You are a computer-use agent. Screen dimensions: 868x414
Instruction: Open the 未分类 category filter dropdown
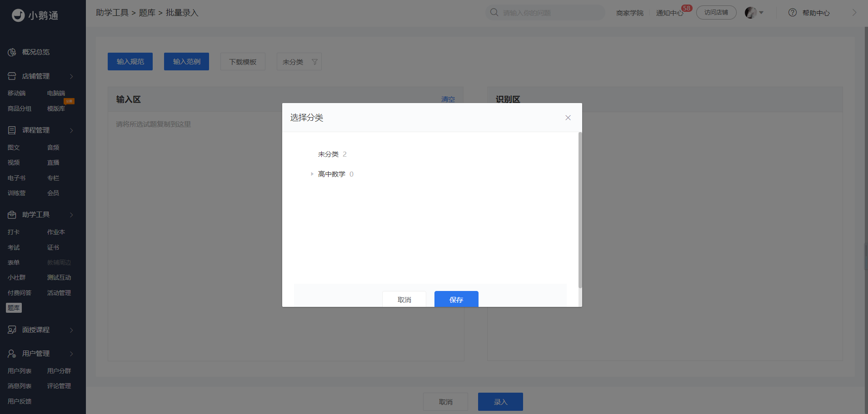click(x=299, y=62)
